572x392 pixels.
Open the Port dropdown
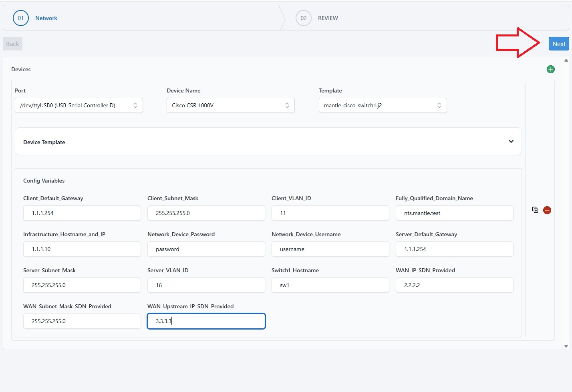pyautogui.click(x=79, y=105)
